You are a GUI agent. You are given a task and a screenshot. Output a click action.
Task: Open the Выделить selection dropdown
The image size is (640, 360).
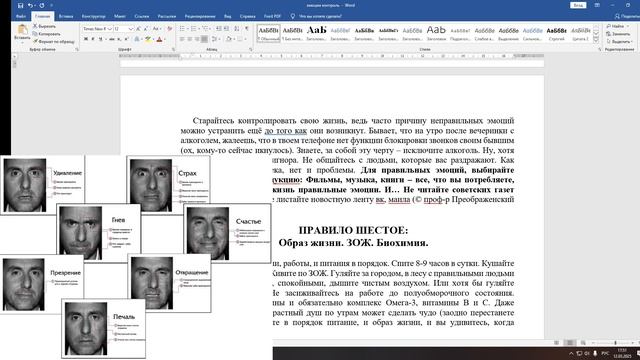point(620,42)
